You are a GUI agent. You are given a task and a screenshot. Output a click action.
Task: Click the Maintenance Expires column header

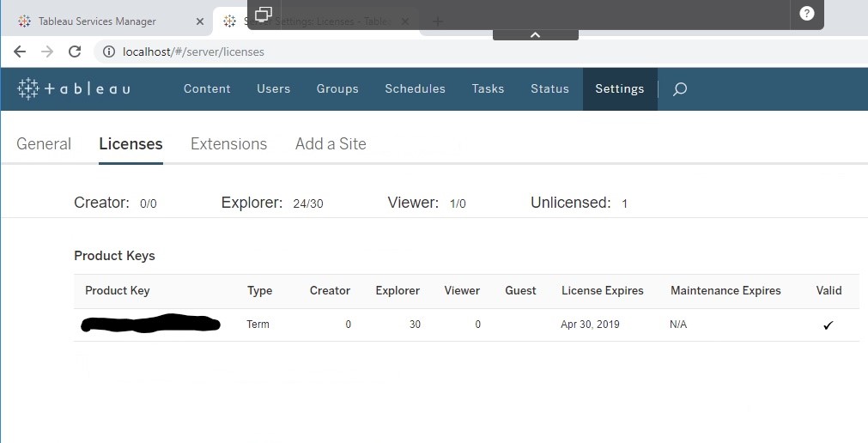(725, 291)
